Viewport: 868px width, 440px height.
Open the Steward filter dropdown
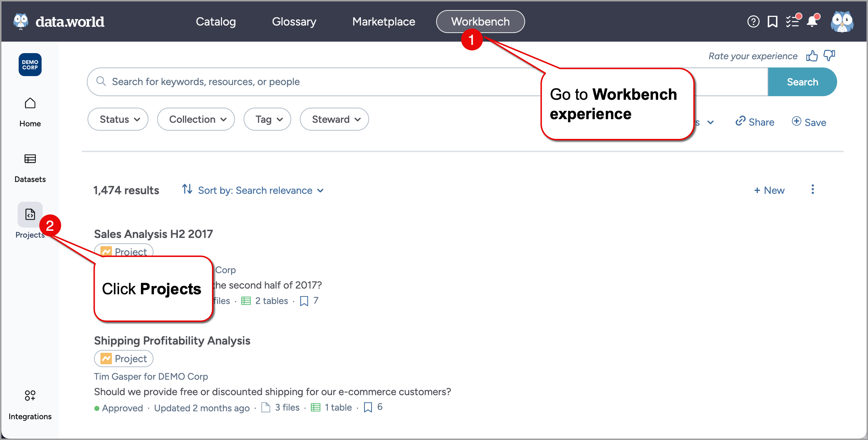pyautogui.click(x=334, y=119)
